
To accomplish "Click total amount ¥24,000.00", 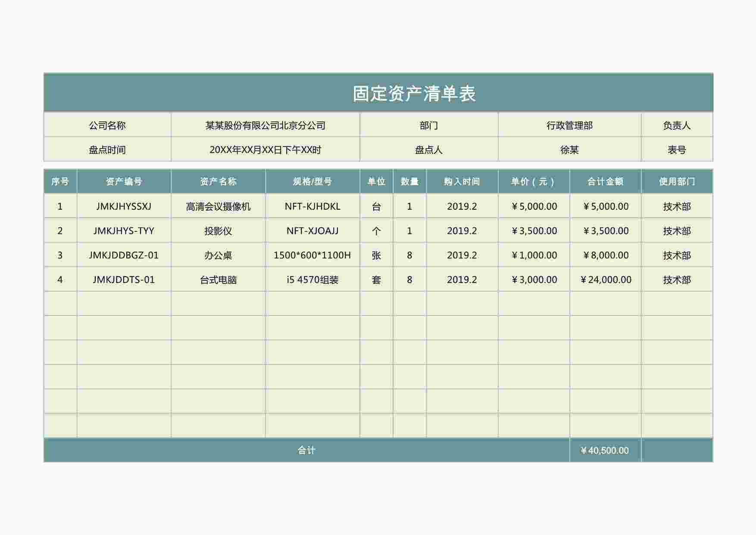I will click(606, 279).
